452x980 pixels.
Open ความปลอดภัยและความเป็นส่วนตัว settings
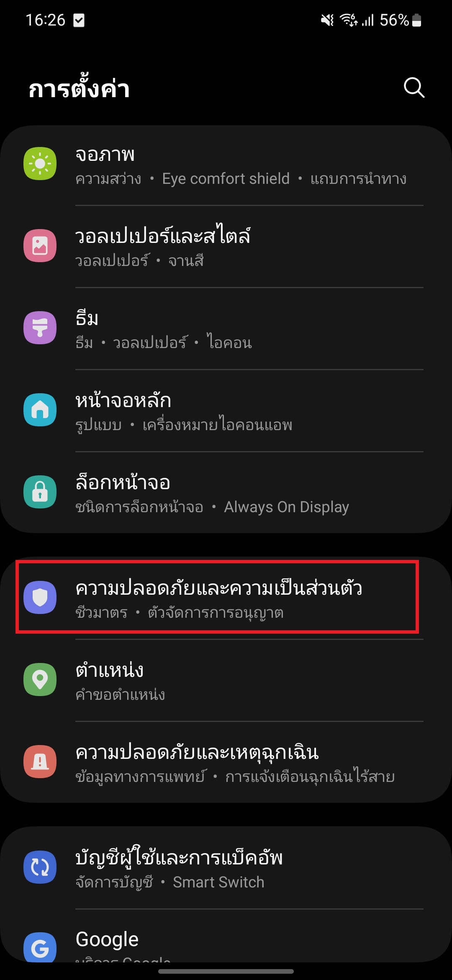(226, 598)
